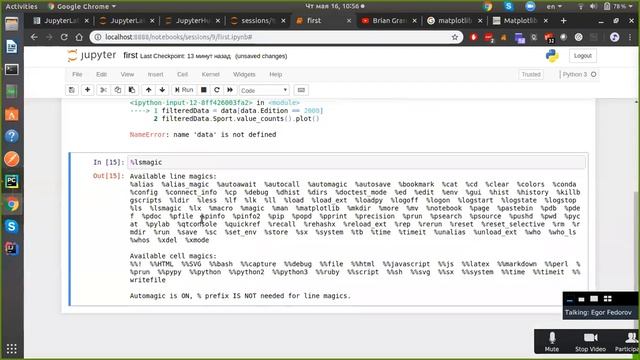Open keyboard language 'en' dropdown
This screenshot has height=360, width=640.
(554, 6)
